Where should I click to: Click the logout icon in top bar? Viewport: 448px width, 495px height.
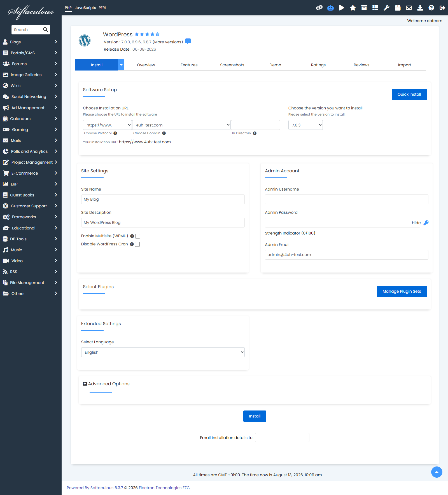pyautogui.click(x=442, y=8)
